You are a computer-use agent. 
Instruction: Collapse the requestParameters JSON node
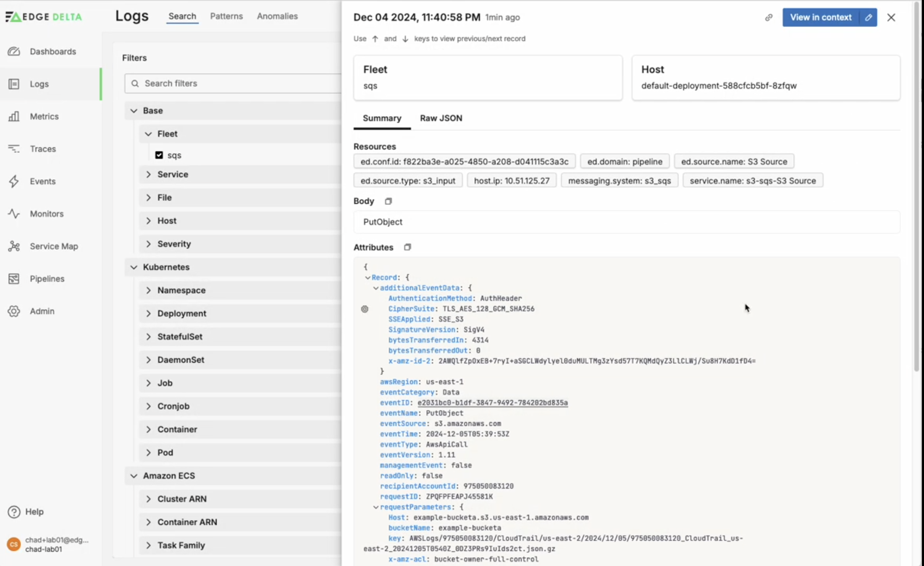coord(376,507)
